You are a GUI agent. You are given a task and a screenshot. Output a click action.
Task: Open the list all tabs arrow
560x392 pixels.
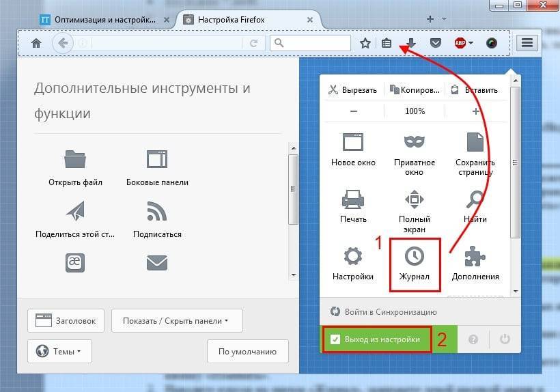(x=445, y=18)
